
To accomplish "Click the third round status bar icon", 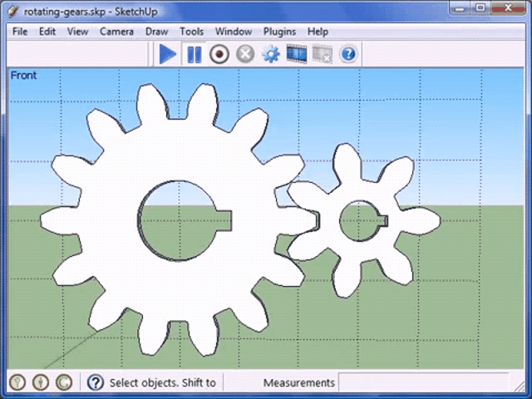I will pyautogui.click(x=64, y=382).
